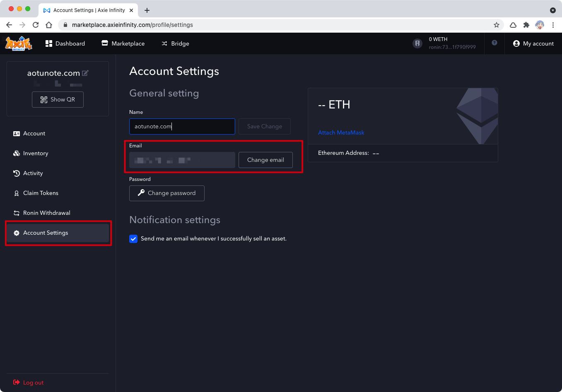Reload the current page
This screenshot has height=392, width=562.
pyautogui.click(x=36, y=25)
